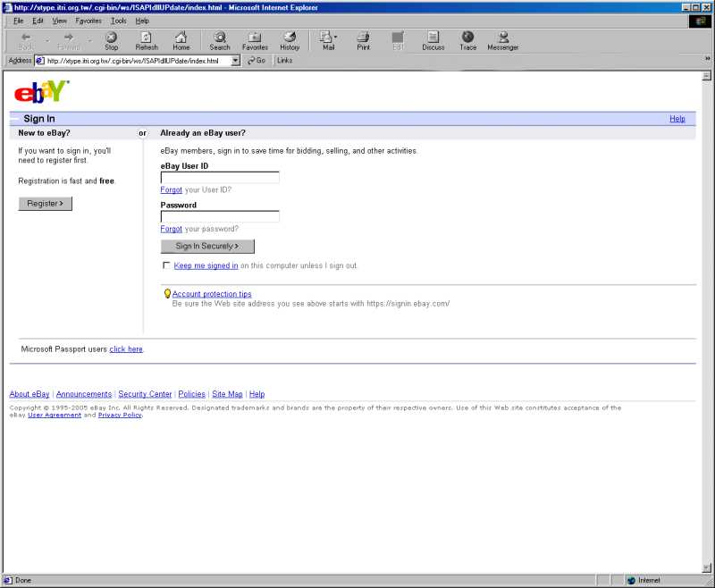Viewport: 715px width, 588px height.
Task: Open the Account protection tips link
Action: [x=212, y=294]
